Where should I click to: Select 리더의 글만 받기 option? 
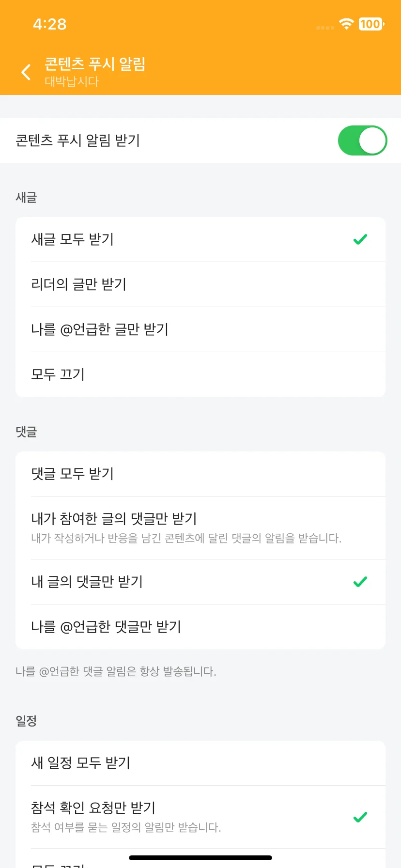tap(200, 284)
